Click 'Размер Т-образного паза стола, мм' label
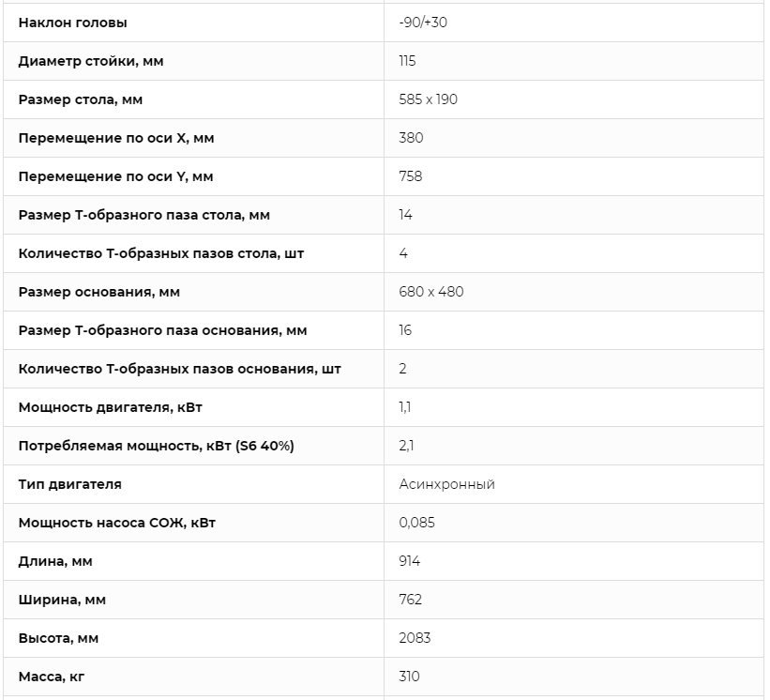Image resolution: width=770 pixels, height=700 pixels. 143,215
